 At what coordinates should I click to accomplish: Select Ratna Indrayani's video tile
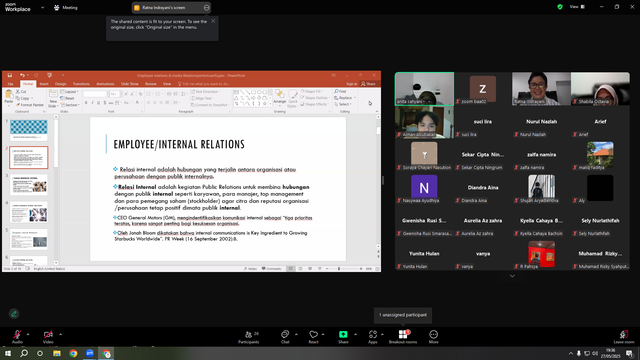pyautogui.click(x=541, y=89)
